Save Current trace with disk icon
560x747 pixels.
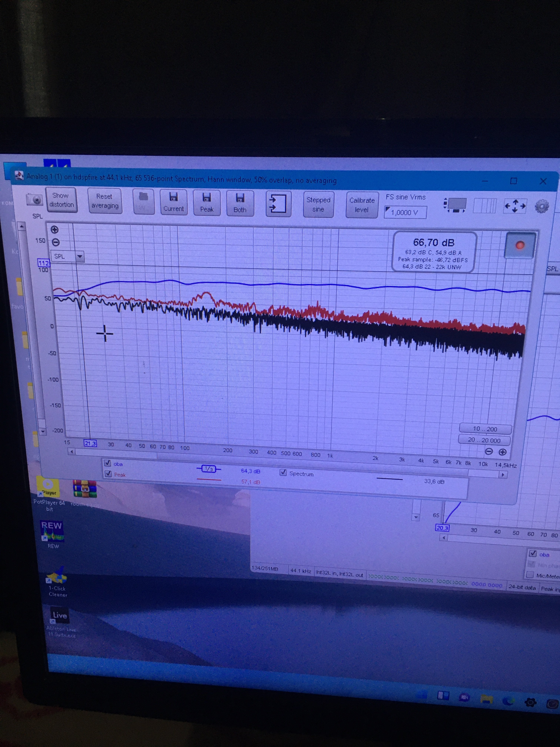click(174, 202)
